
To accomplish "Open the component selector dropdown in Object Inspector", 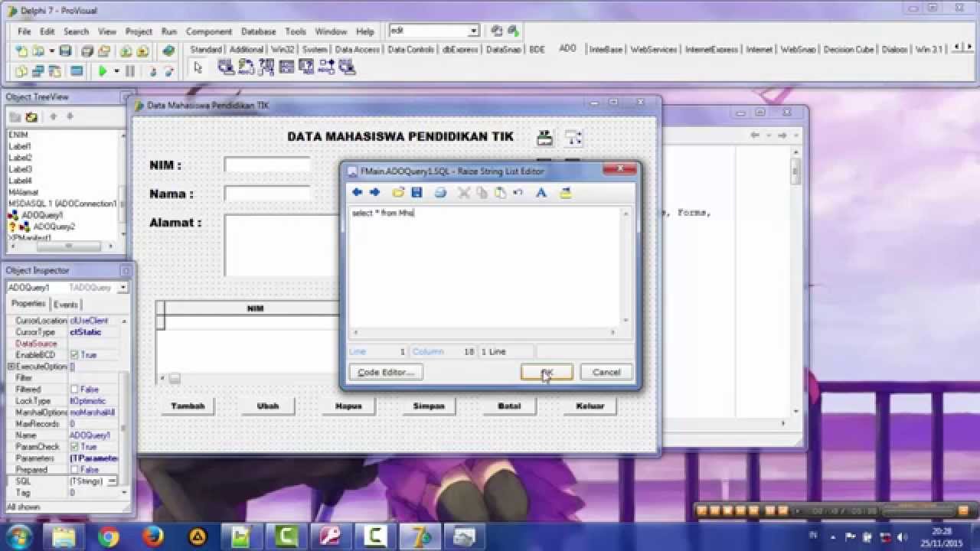I will coord(123,288).
